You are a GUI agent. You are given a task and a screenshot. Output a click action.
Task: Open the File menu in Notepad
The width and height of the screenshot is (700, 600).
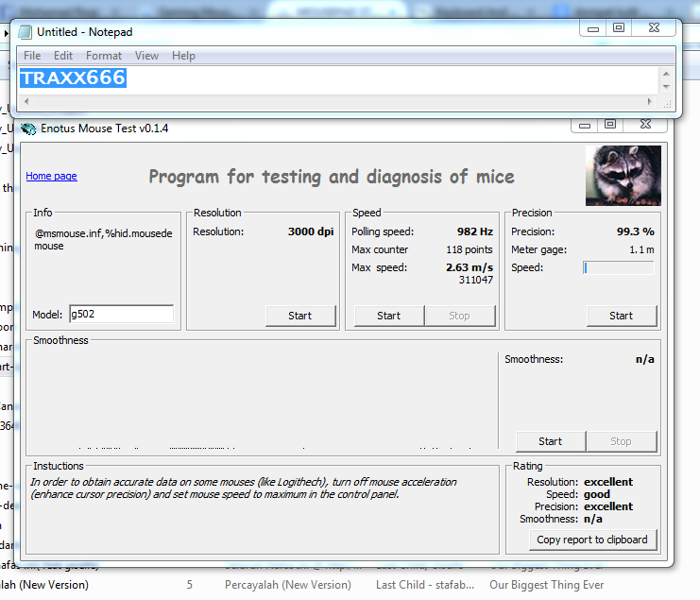pos(32,56)
